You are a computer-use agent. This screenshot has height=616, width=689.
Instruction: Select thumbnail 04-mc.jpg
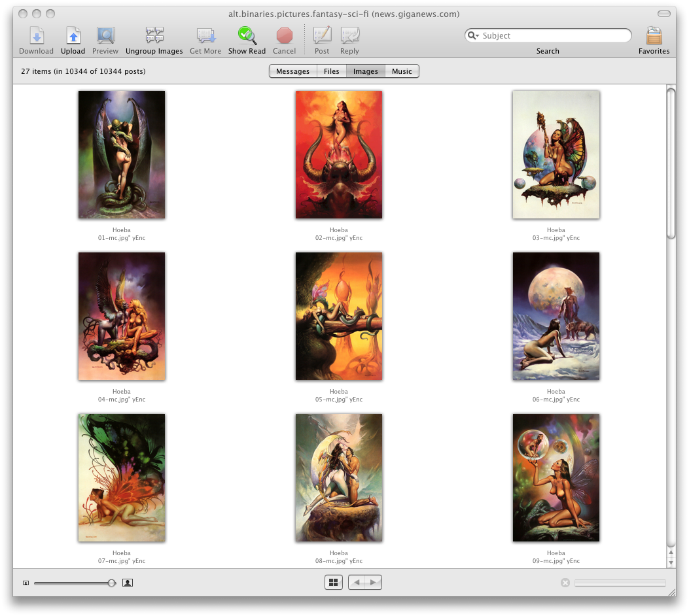tap(122, 316)
